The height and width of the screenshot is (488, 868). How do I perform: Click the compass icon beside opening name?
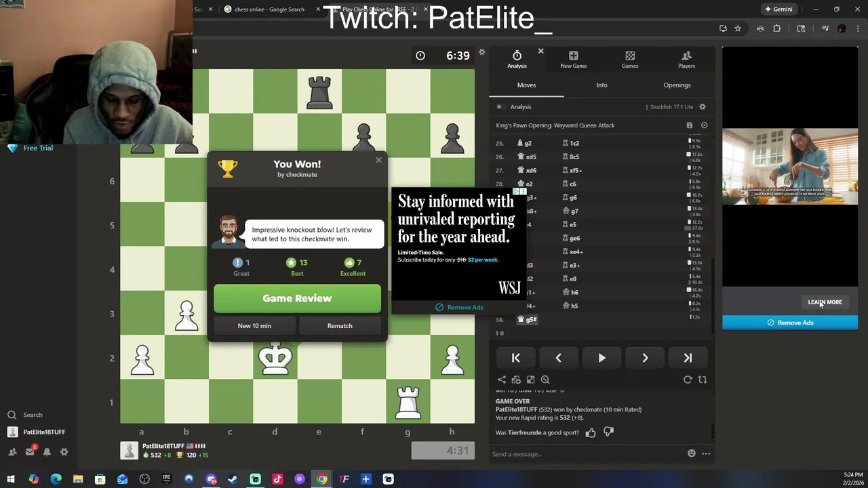point(704,125)
